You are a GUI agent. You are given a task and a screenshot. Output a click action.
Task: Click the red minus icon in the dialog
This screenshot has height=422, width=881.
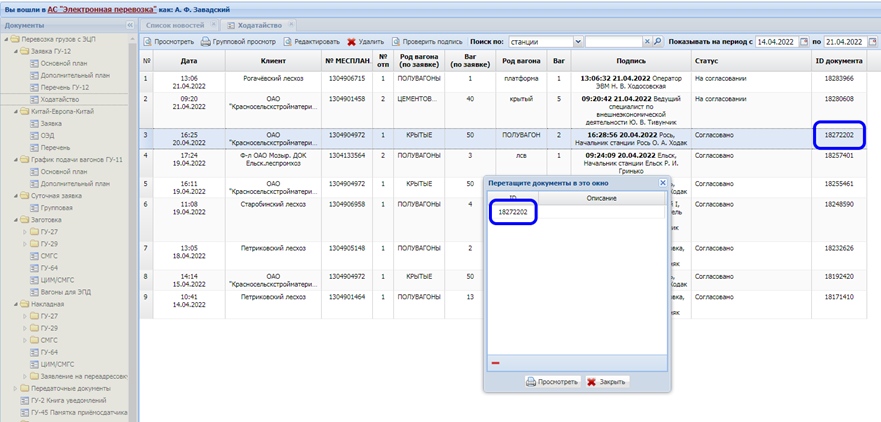point(496,363)
